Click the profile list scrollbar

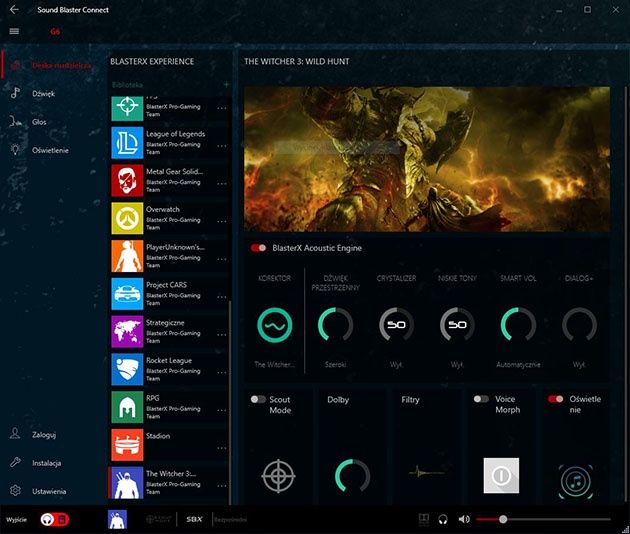[x=230, y=403]
